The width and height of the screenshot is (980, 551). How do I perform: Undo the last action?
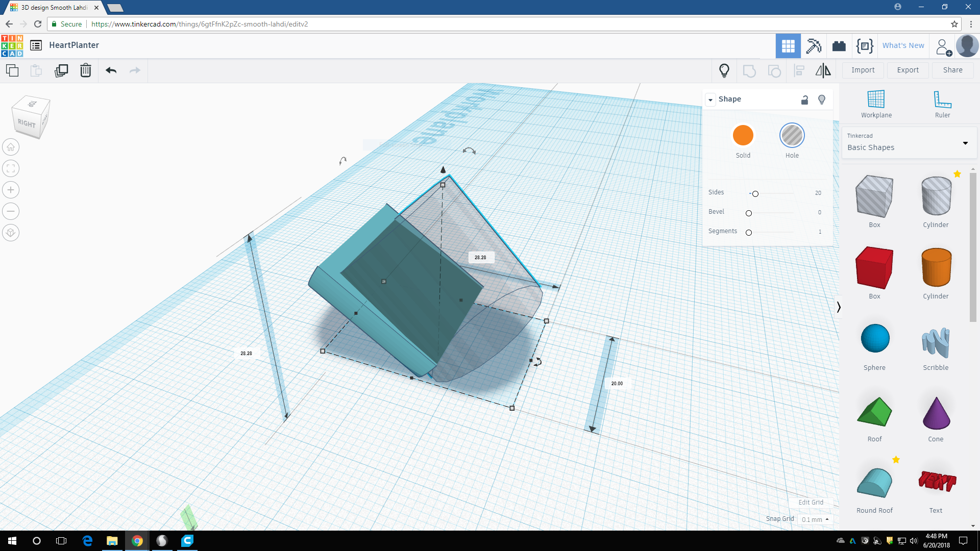coord(111,70)
